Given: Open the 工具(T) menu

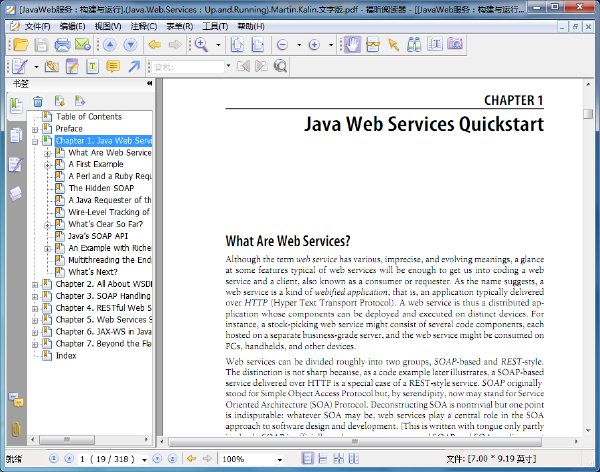Looking at the screenshot, I should 215,26.
